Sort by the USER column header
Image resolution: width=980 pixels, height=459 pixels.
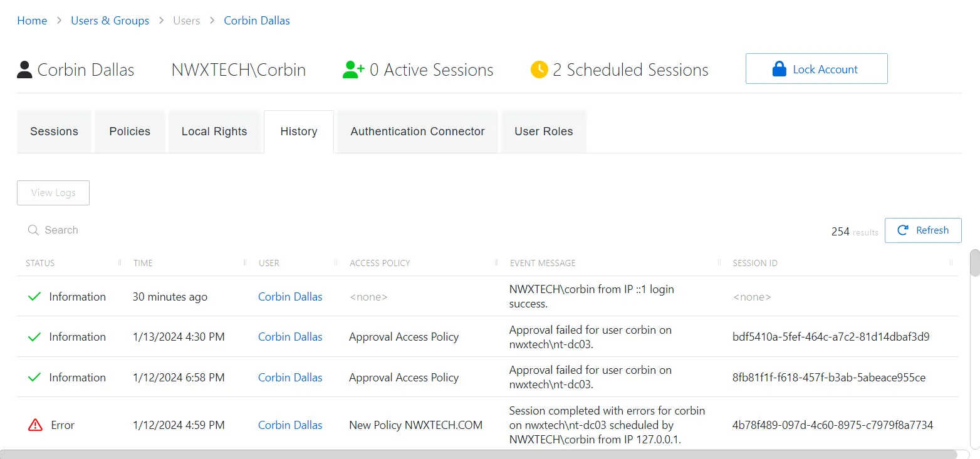(x=269, y=263)
